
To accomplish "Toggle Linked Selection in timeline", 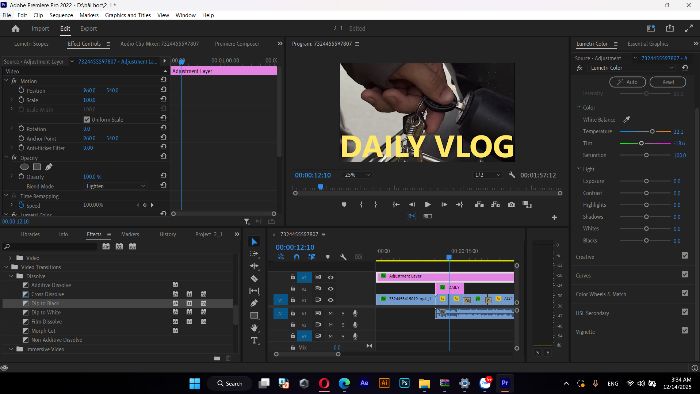I will coord(312,257).
